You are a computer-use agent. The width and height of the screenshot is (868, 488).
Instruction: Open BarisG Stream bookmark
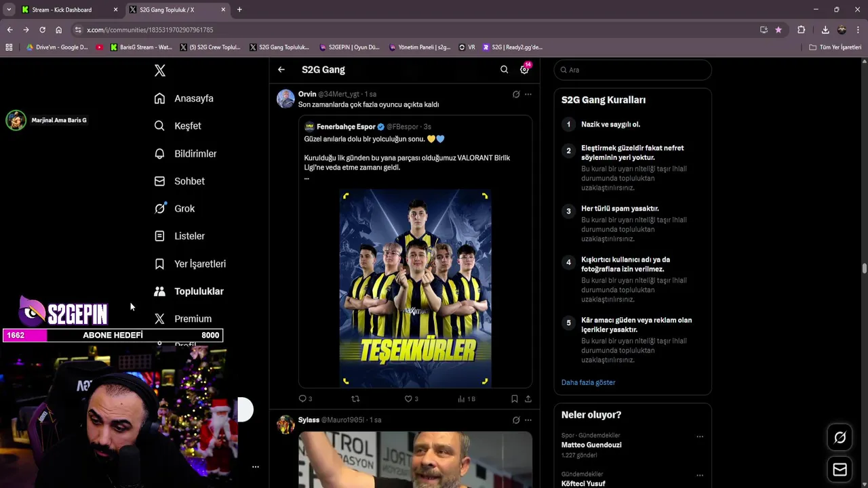[141, 47]
